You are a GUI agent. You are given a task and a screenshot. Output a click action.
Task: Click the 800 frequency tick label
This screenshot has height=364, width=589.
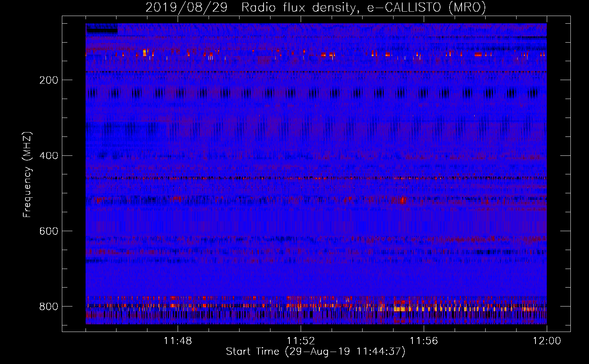point(49,306)
